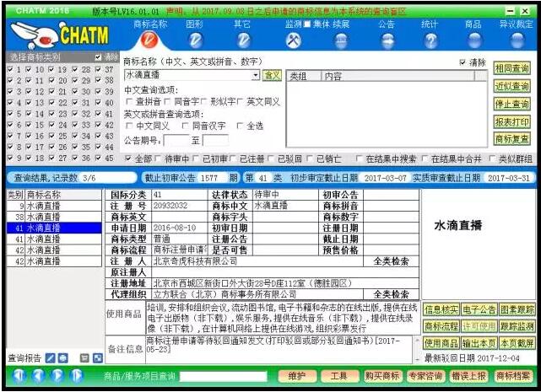This screenshot has height=392, width=541.
Task: Click 信息核实 button
Action: pyautogui.click(x=441, y=309)
